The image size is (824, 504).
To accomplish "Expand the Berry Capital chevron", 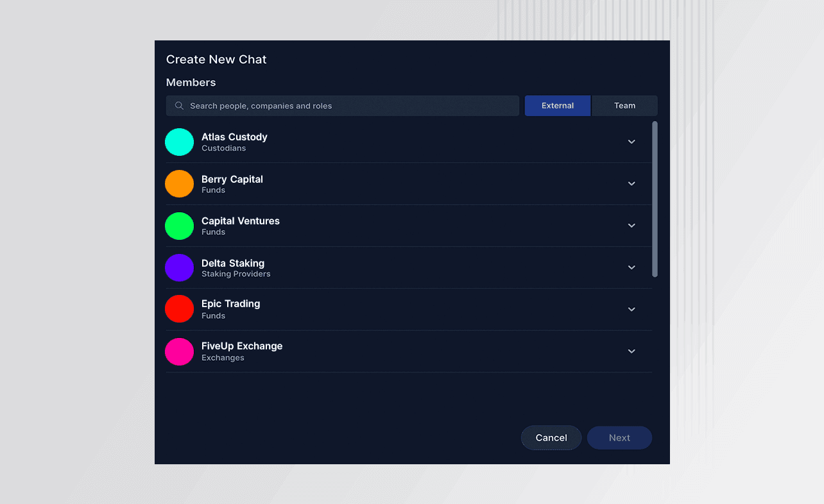I will click(631, 183).
